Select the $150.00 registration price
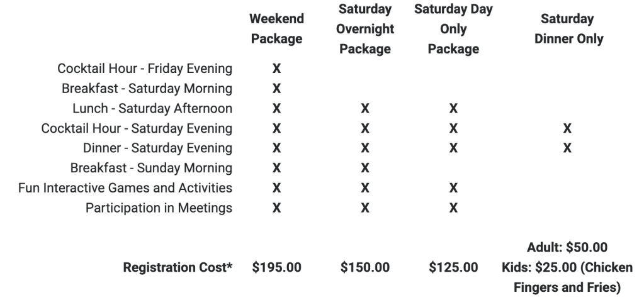Screen dimensions: 644x300 (364, 267)
